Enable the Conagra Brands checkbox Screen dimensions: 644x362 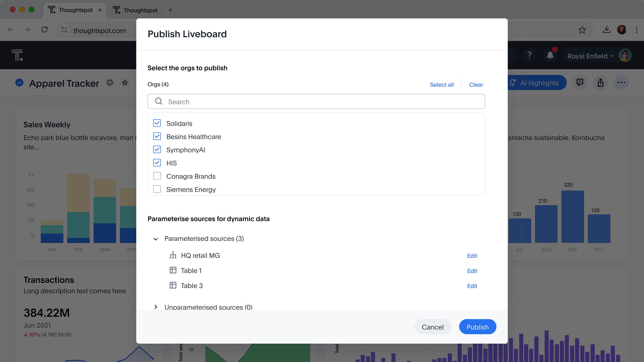(157, 176)
